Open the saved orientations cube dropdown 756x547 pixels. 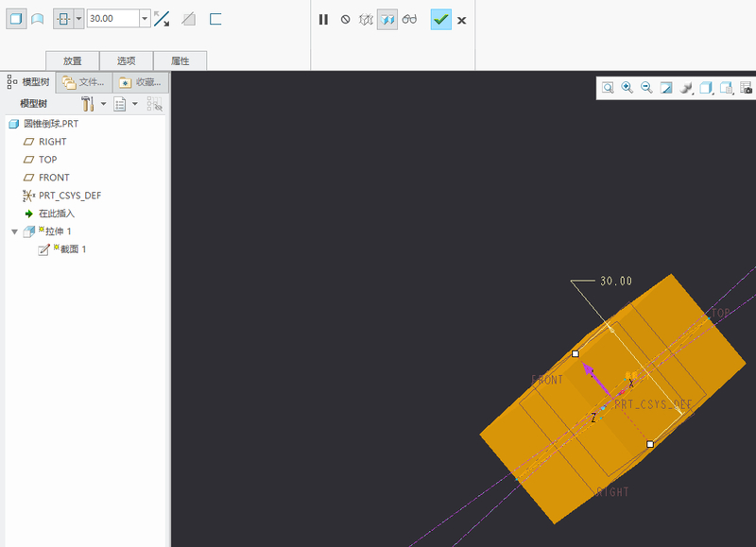(726, 88)
